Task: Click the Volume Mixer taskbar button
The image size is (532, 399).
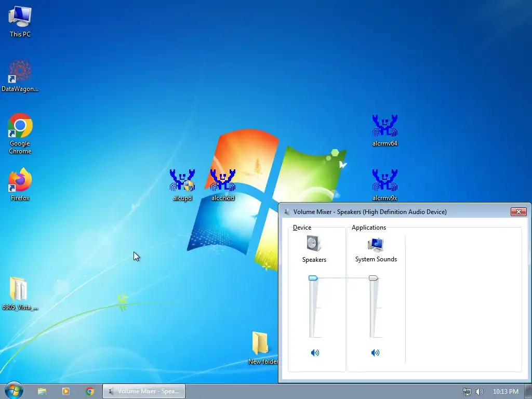Action: pos(144,391)
